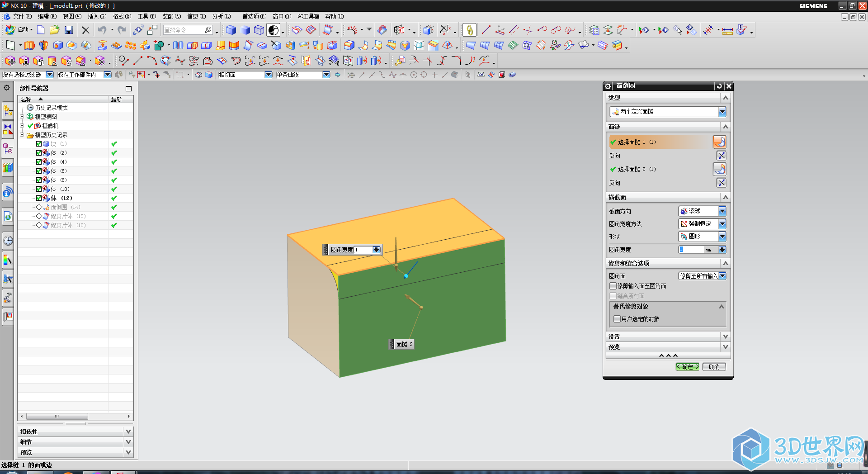The image size is (868, 474).
Task: Click the Unite boolean icon
Action: [x=159, y=45]
